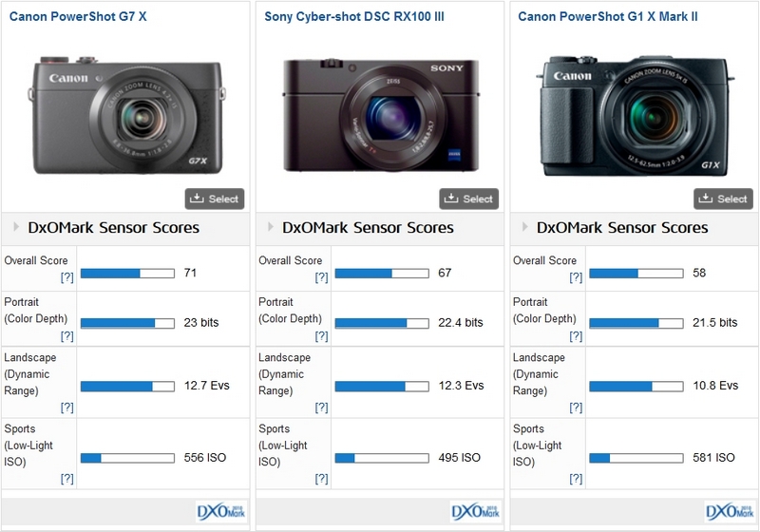
Task: Click the G1 X Mark II color depth bar
Action: point(636,323)
